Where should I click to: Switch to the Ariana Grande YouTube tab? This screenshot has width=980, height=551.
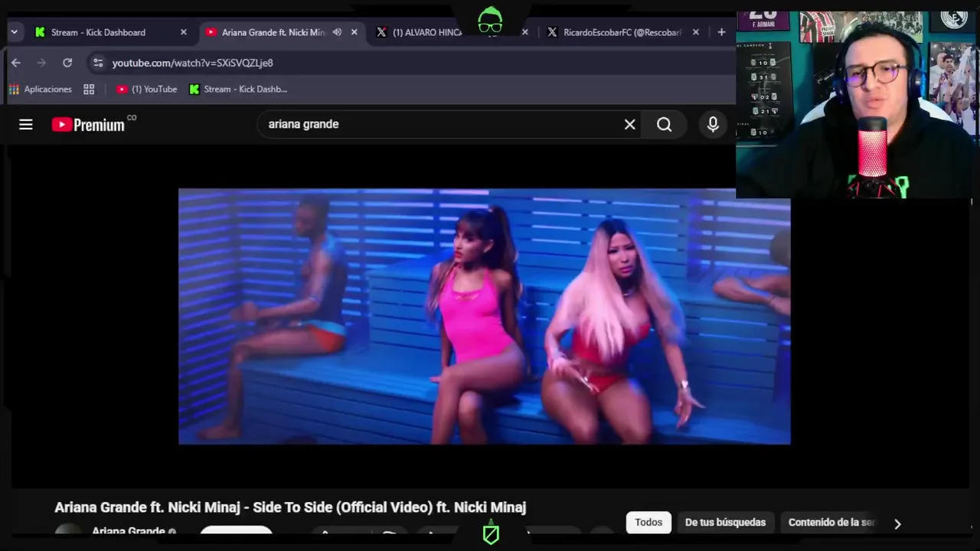(x=273, y=32)
